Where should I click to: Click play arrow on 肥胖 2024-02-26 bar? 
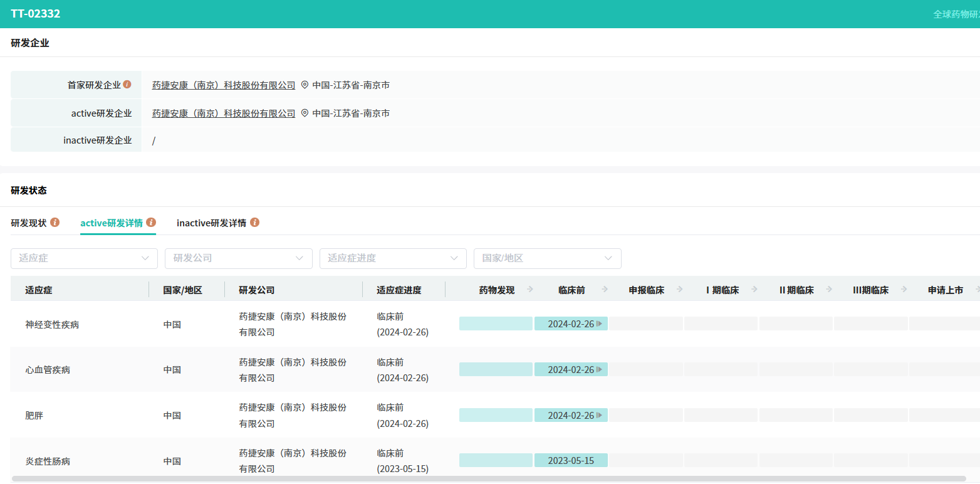click(x=600, y=416)
